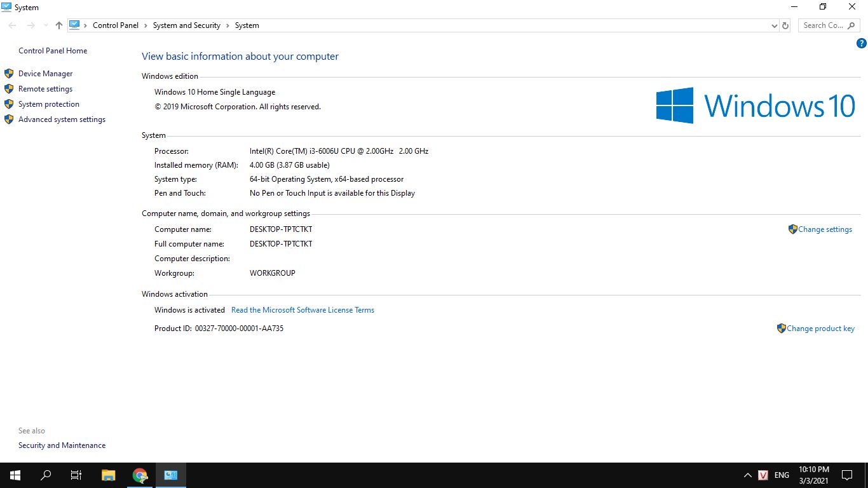Click Change product key link
Viewport: 868px width, 488px height.
pos(820,329)
